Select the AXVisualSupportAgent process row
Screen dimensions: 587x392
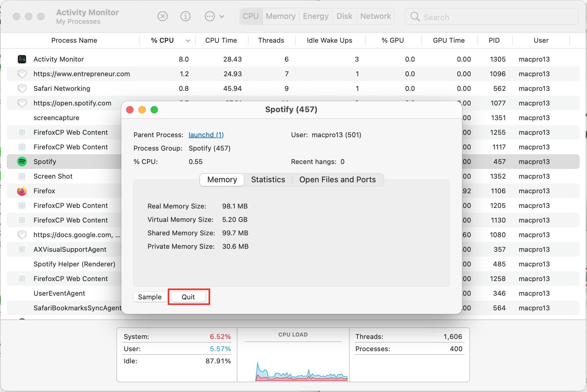(x=64, y=249)
